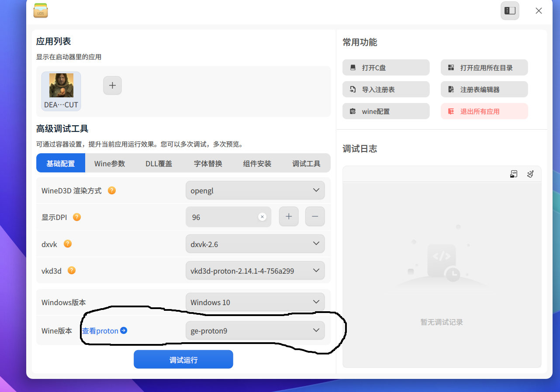Close the window with the X button
This screenshot has height=392, width=560.
[x=539, y=10]
